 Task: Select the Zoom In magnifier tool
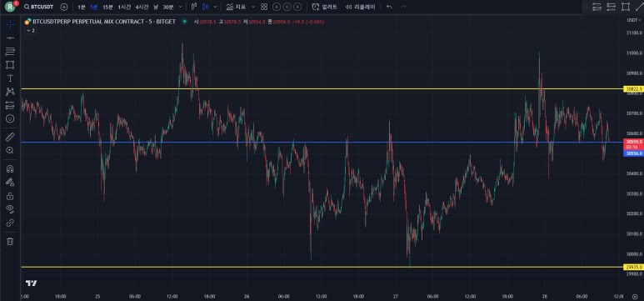[x=10, y=150]
